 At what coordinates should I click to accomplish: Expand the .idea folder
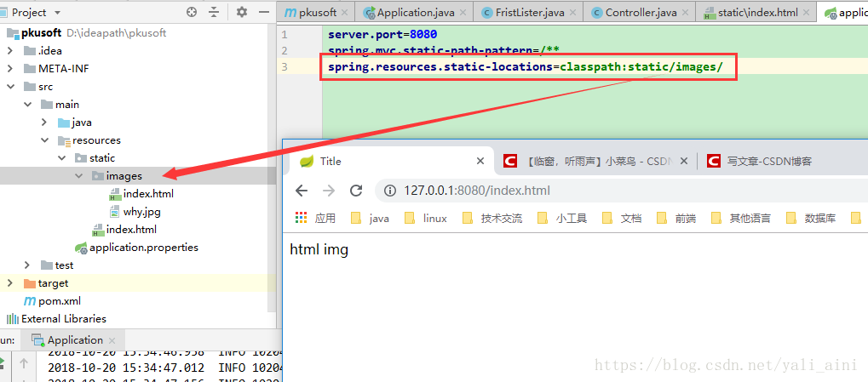10,51
